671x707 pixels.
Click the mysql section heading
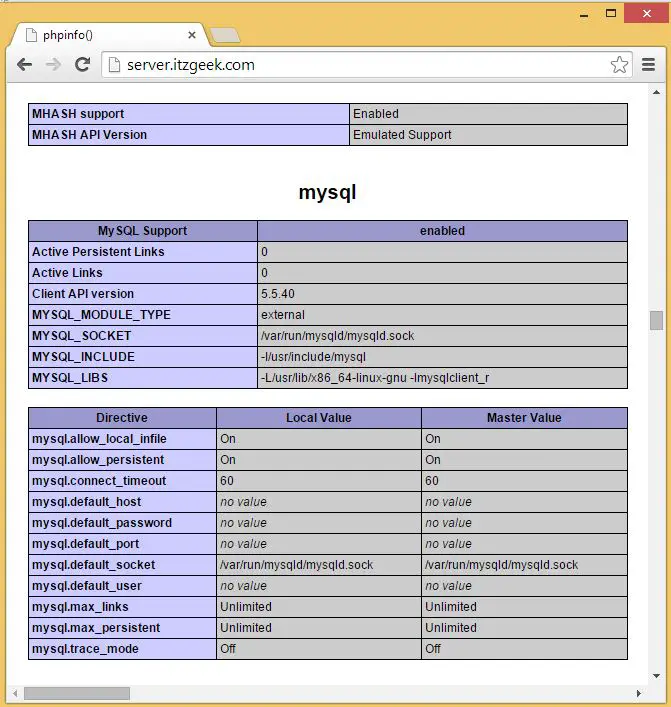point(327,193)
